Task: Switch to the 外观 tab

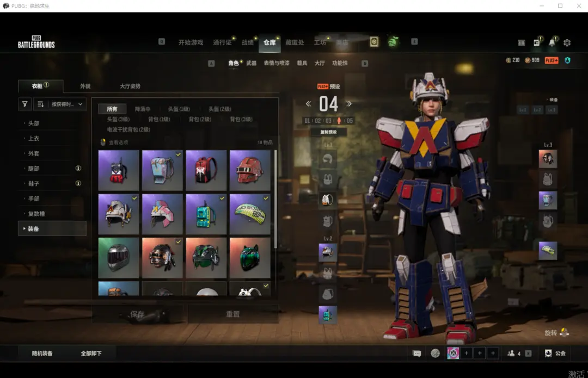Action: point(85,86)
